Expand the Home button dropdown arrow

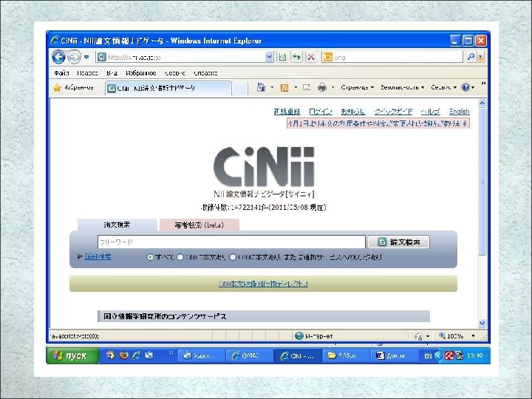(272, 87)
